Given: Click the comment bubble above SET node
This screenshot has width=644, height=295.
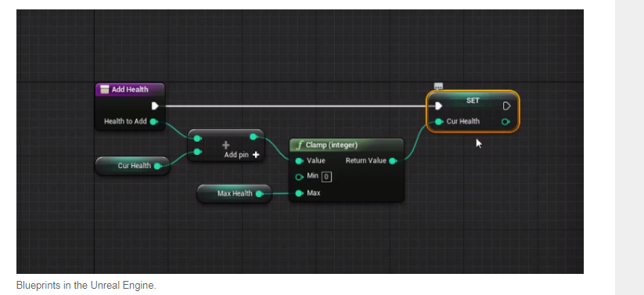Looking at the screenshot, I should 438,86.
